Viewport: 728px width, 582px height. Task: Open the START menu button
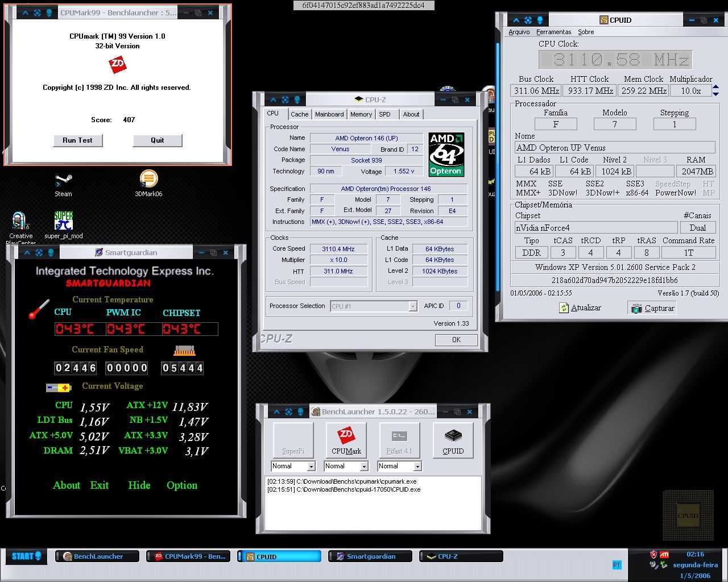pyautogui.click(x=27, y=556)
